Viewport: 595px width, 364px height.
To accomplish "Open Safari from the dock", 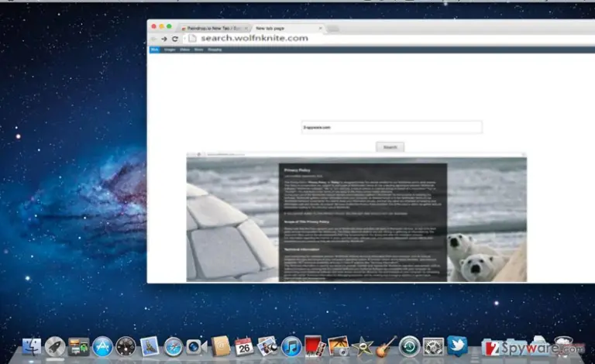I will click(173, 346).
